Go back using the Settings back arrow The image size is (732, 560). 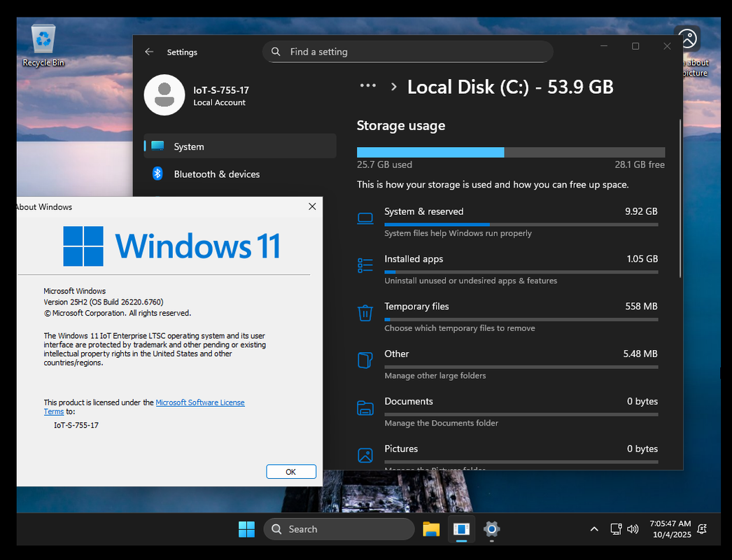[149, 52]
